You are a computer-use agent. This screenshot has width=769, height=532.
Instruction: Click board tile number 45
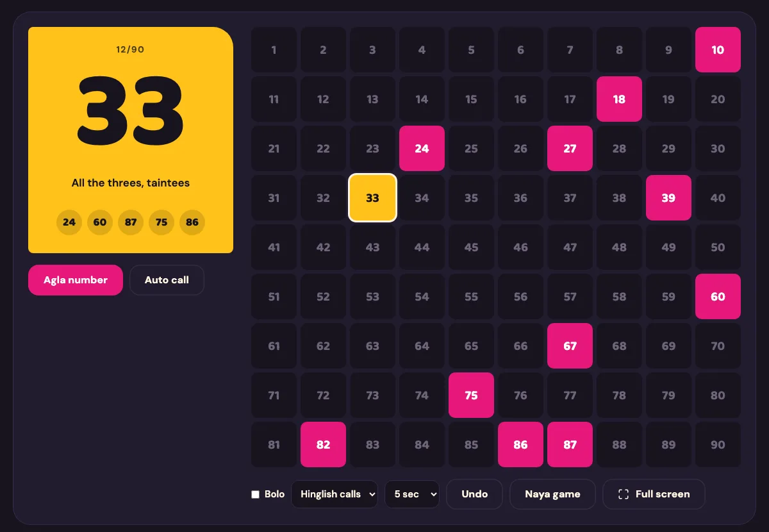point(471,247)
